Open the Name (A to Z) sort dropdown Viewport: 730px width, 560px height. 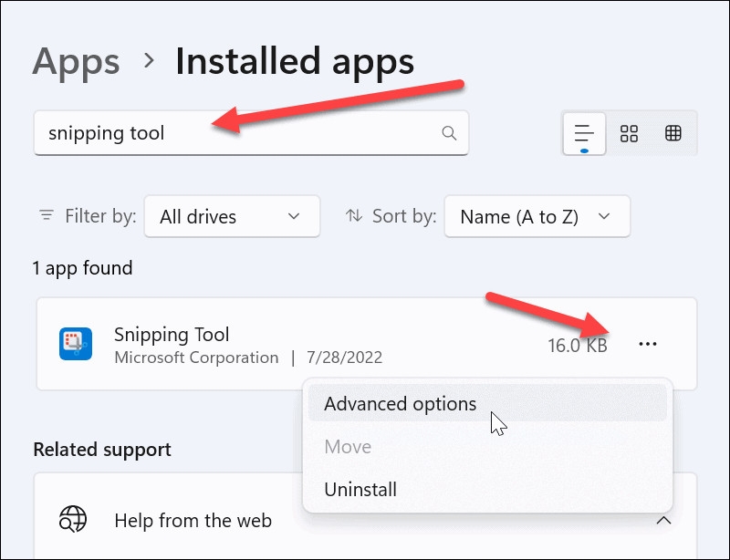point(537,216)
